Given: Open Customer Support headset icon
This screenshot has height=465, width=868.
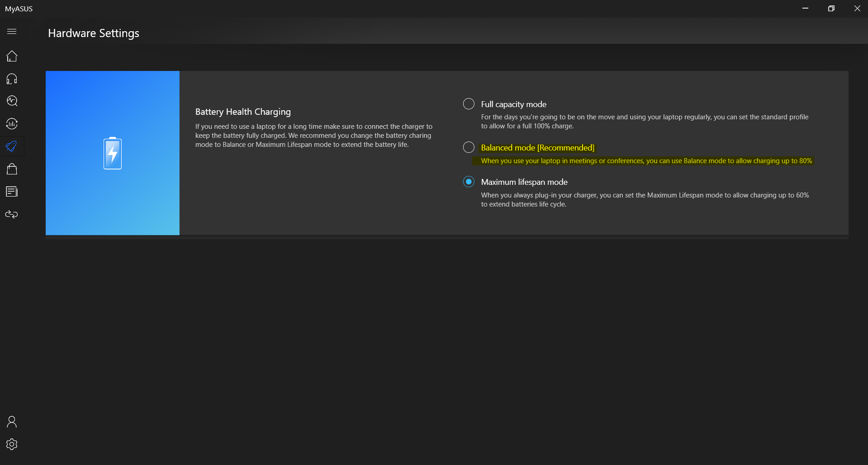Looking at the screenshot, I should click(x=12, y=79).
